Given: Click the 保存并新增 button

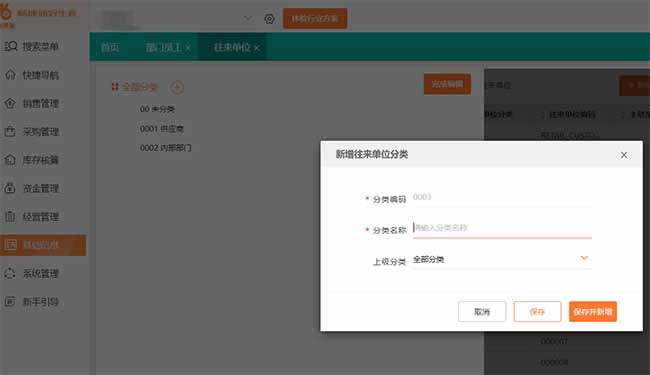Looking at the screenshot, I should click(593, 312).
